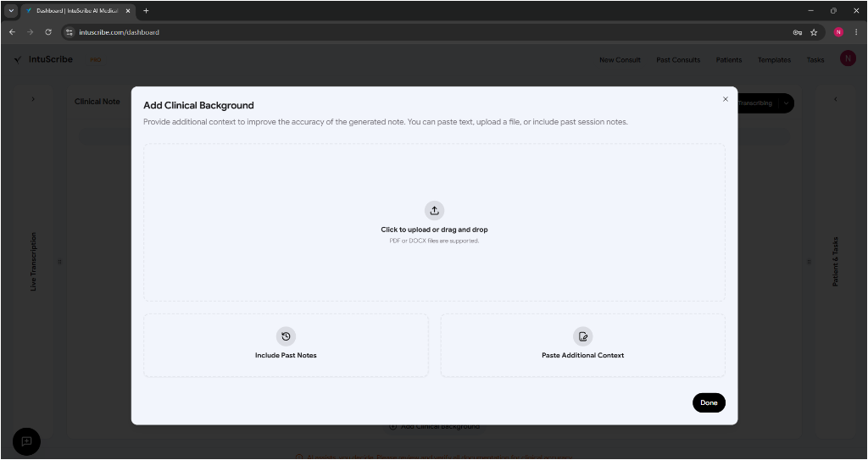
Task: Open the Transcribing button dropdown arrow
Action: point(786,103)
